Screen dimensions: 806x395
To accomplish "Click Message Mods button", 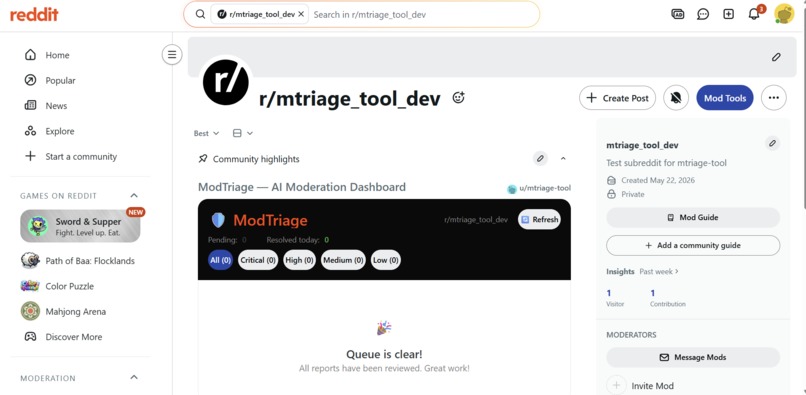I will point(693,357).
